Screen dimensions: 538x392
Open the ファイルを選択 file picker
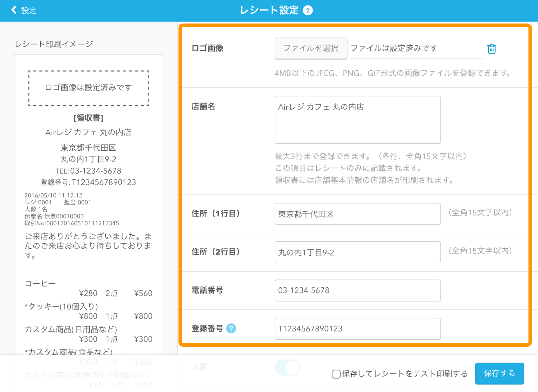pyautogui.click(x=311, y=48)
